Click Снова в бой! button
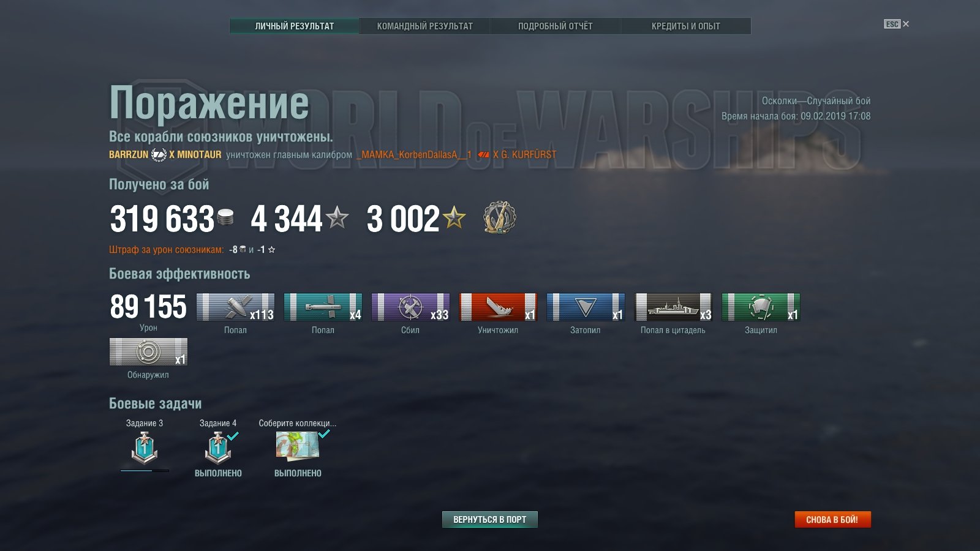Screen dimensions: 980x551 click(x=832, y=519)
